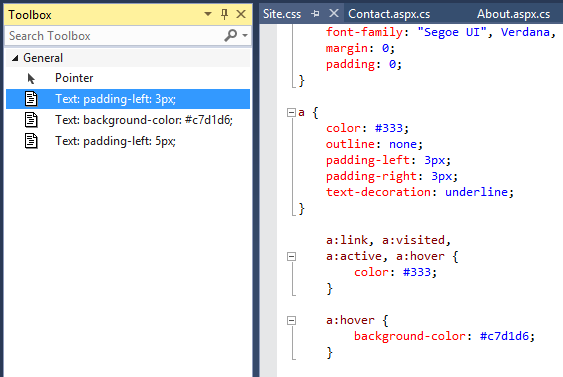
Task: Close the Site.css tab
Action: (334, 14)
